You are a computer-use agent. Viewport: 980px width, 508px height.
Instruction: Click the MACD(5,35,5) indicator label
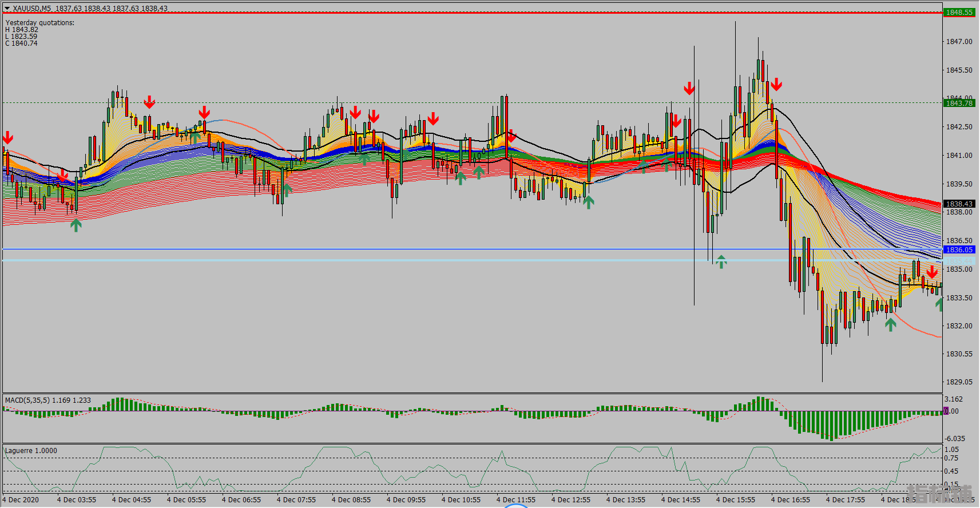point(48,400)
